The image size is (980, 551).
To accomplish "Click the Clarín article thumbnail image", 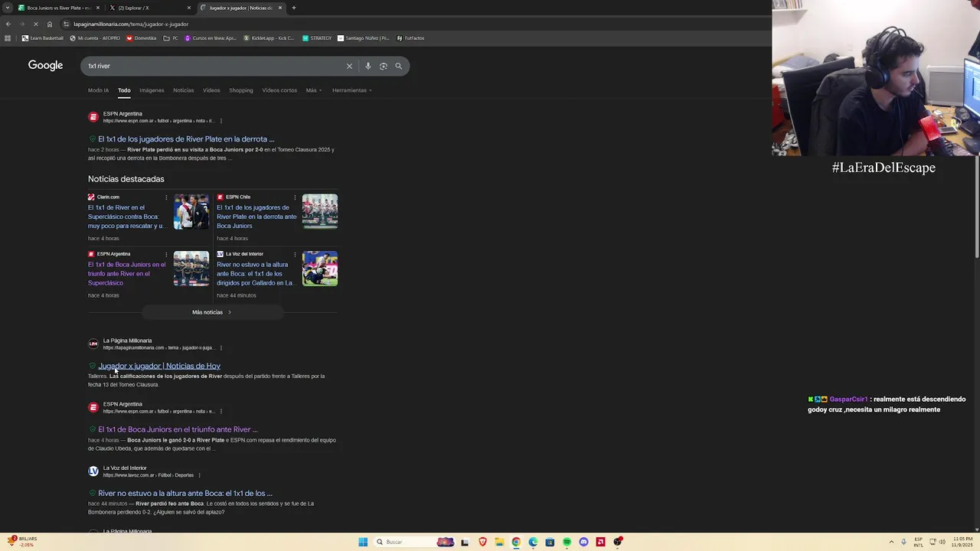I will coord(191,212).
